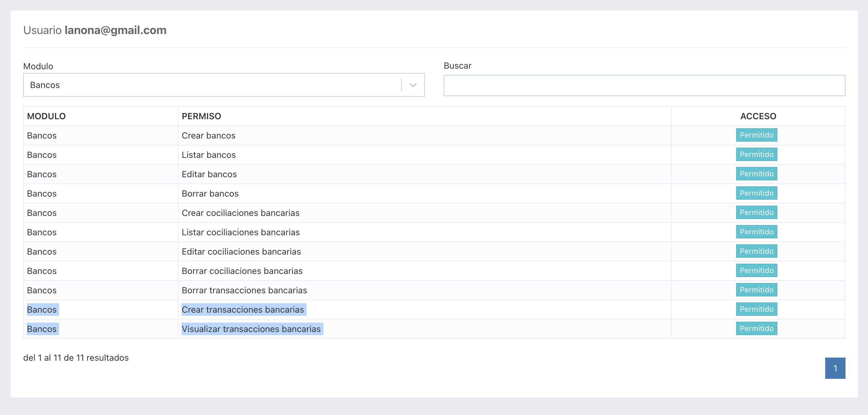868x415 pixels.
Task: Toggle access for Visualizar transacciones bancarias
Action: point(756,329)
